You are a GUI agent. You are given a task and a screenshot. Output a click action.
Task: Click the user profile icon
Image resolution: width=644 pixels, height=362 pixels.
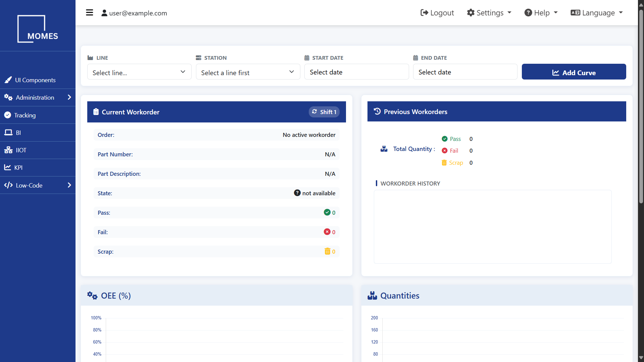point(104,13)
